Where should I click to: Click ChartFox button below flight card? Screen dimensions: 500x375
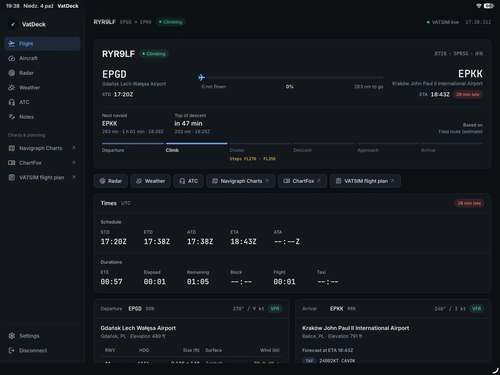302,181
